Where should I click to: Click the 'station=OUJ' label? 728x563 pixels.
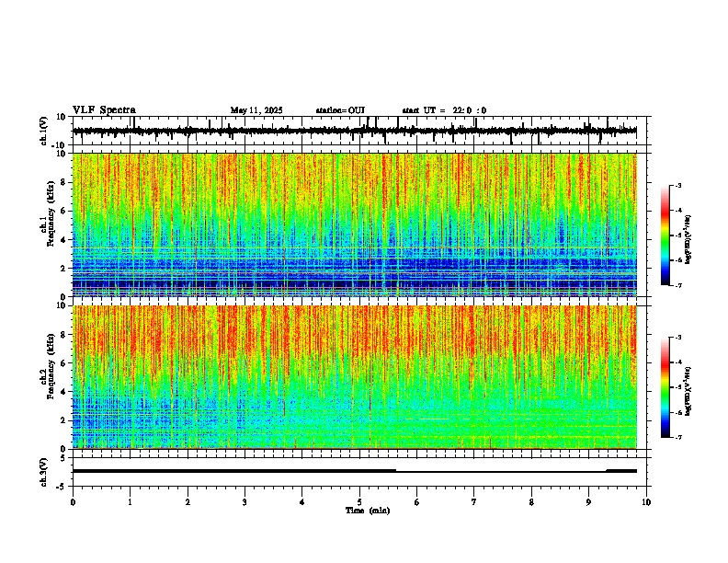tap(340, 110)
